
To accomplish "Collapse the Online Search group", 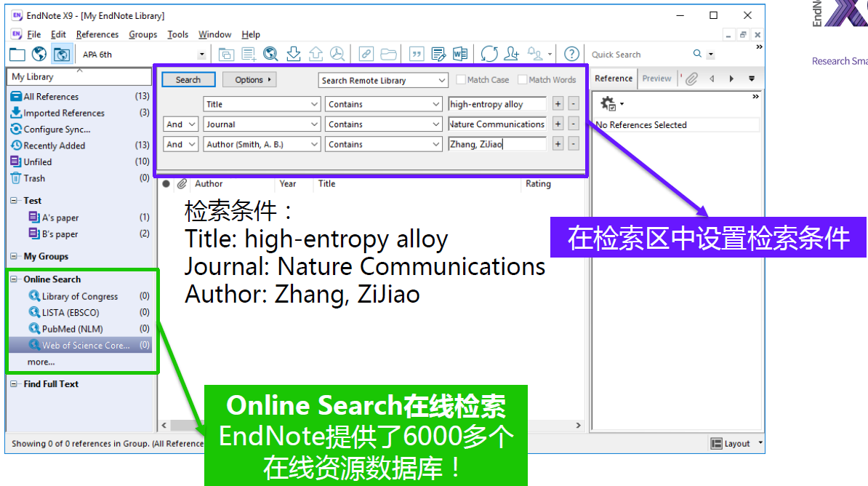I will (14, 279).
